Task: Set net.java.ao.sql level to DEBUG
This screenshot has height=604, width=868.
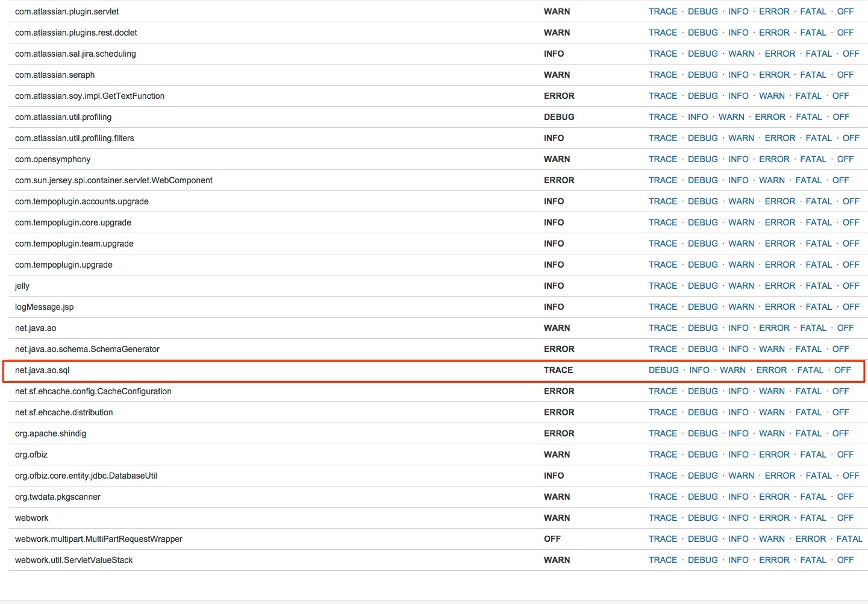Action: click(664, 370)
